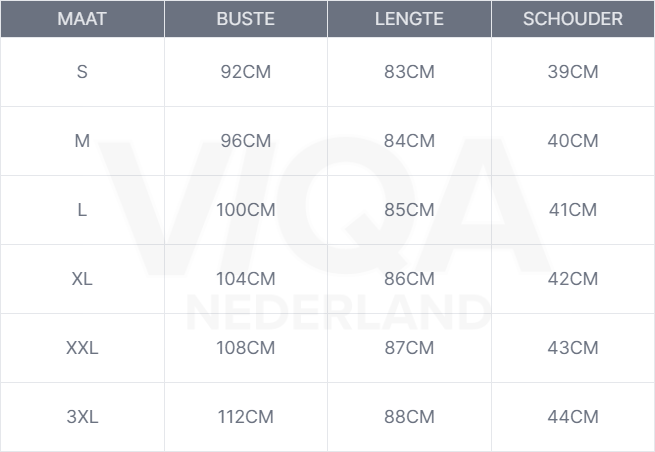Select the 3XL size cell
Image resolution: width=655 pixels, height=452 pixels.
pyautogui.click(x=82, y=417)
